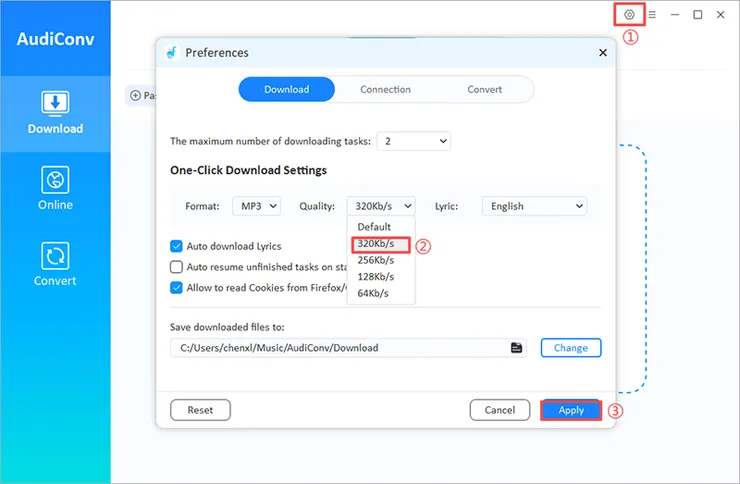Viewport: 740px width, 484px height.
Task: Click the folder icon in save path
Action: (517, 348)
